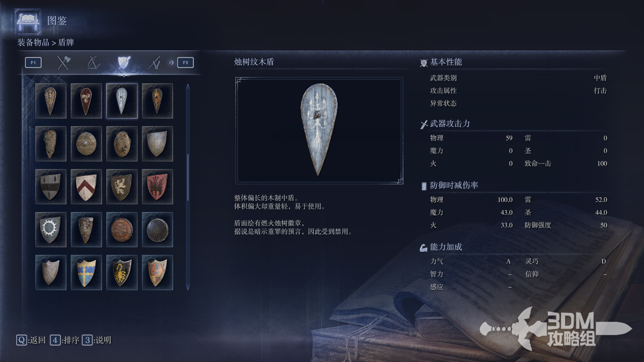
Task: Click the Q 返回 back prompt
Action: [x=31, y=340]
